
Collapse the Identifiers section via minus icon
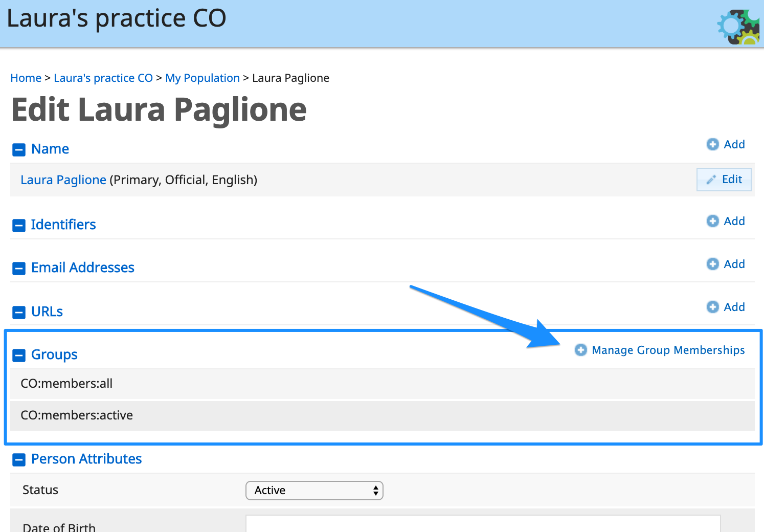pos(19,226)
